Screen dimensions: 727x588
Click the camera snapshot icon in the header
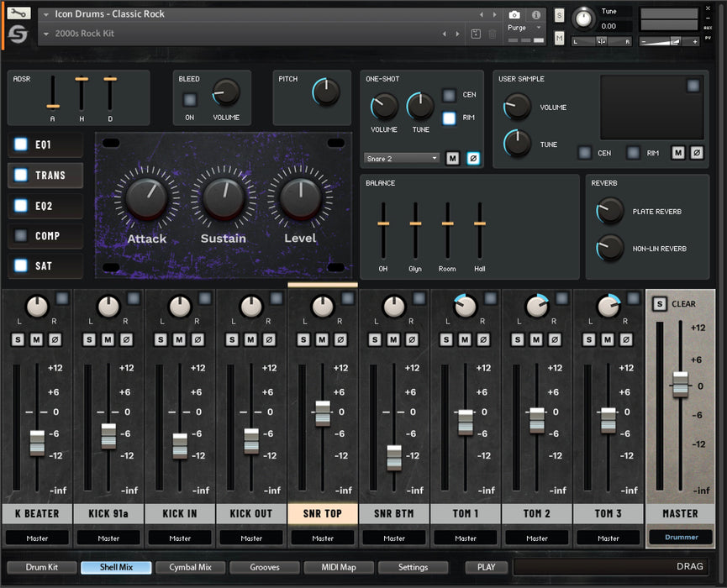pos(514,13)
